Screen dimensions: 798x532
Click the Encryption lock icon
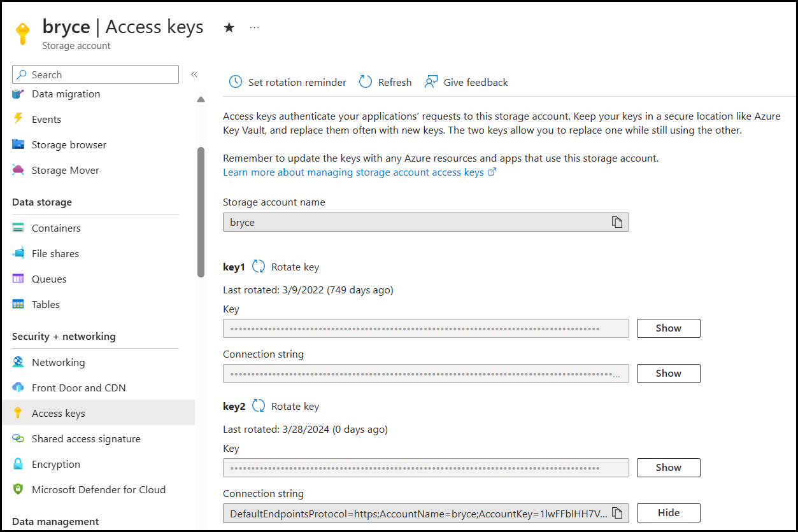tap(18, 464)
